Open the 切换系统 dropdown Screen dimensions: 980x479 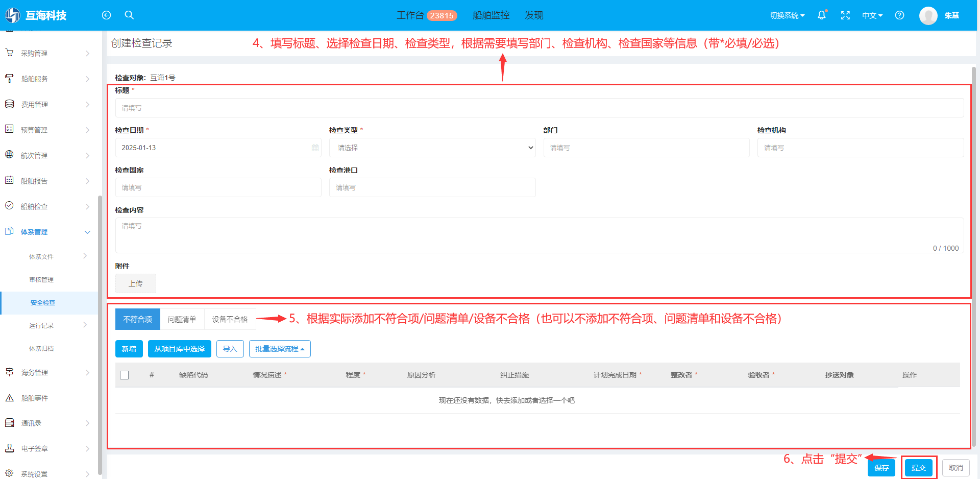click(787, 15)
